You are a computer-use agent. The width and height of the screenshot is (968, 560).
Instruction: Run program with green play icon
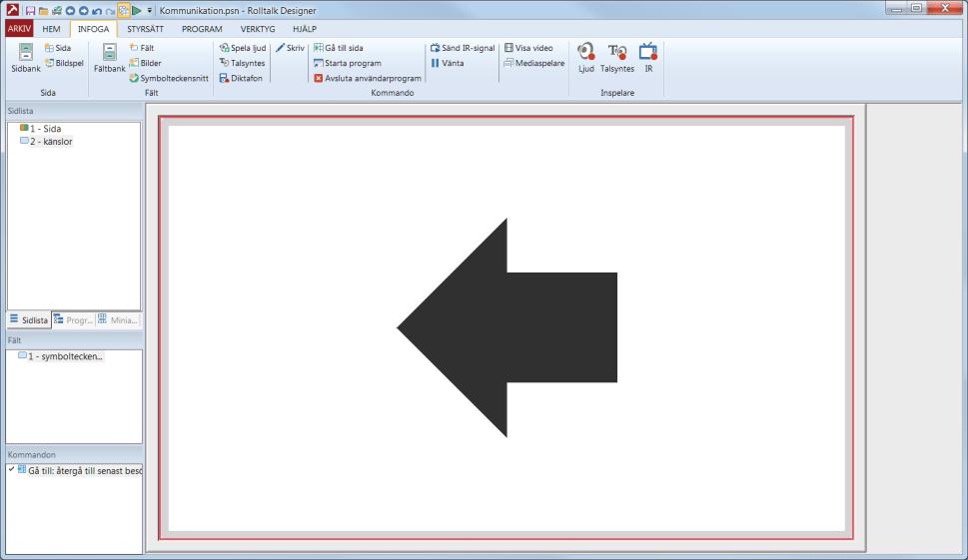coord(137,11)
